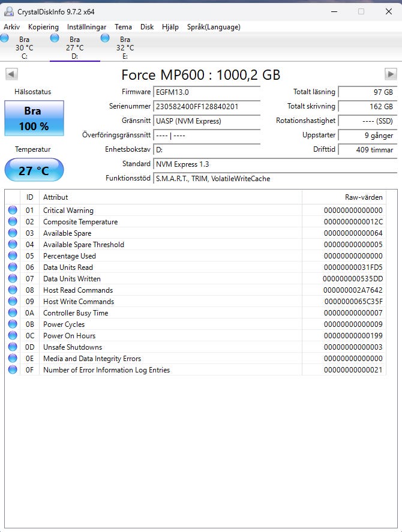Image resolution: width=402 pixels, height=532 pixels.
Task: Click the previous disk left arrow
Action: click(11, 74)
